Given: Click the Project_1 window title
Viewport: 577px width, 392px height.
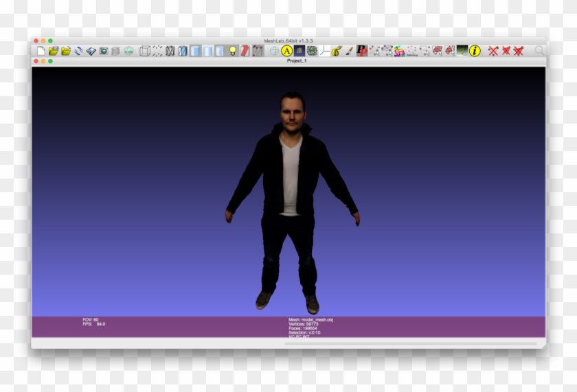Looking at the screenshot, I should click(297, 60).
